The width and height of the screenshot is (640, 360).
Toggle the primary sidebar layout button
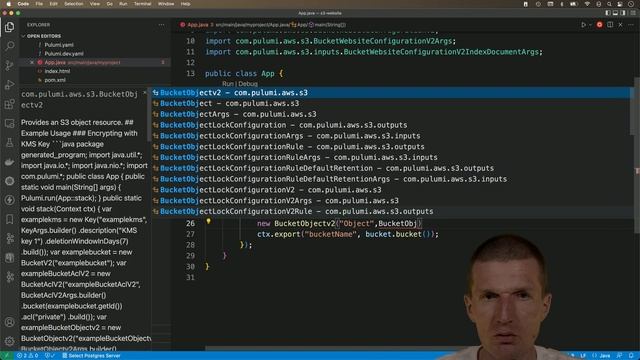[608, 13]
